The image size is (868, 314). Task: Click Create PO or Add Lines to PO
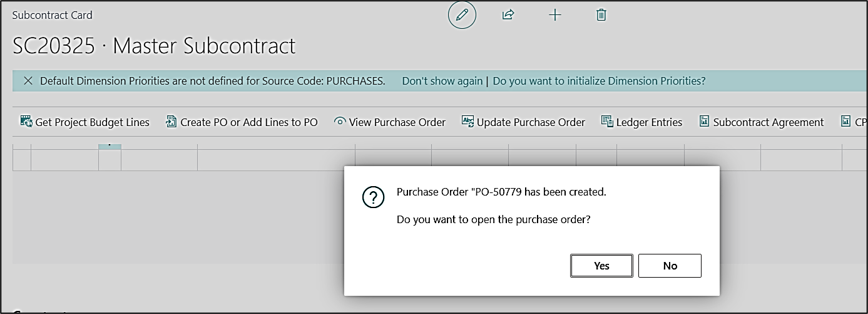coord(242,122)
